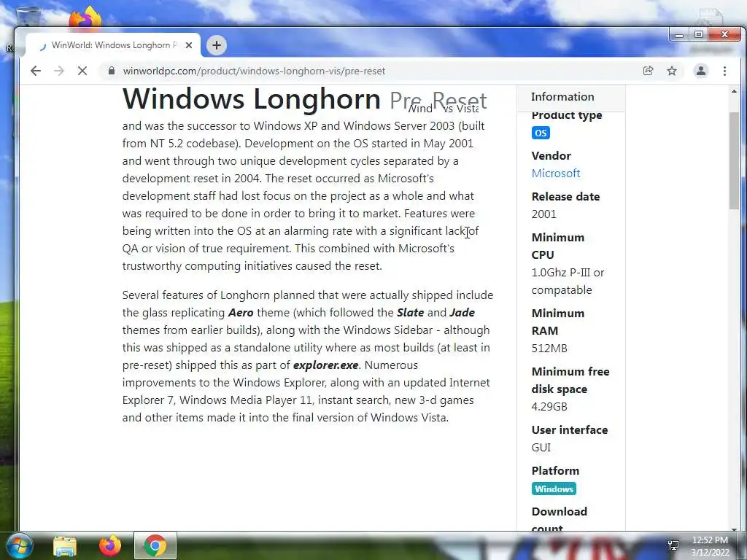The image size is (747, 560).
Task: Click the network tray icon
Action: click(x=673, y=545)
